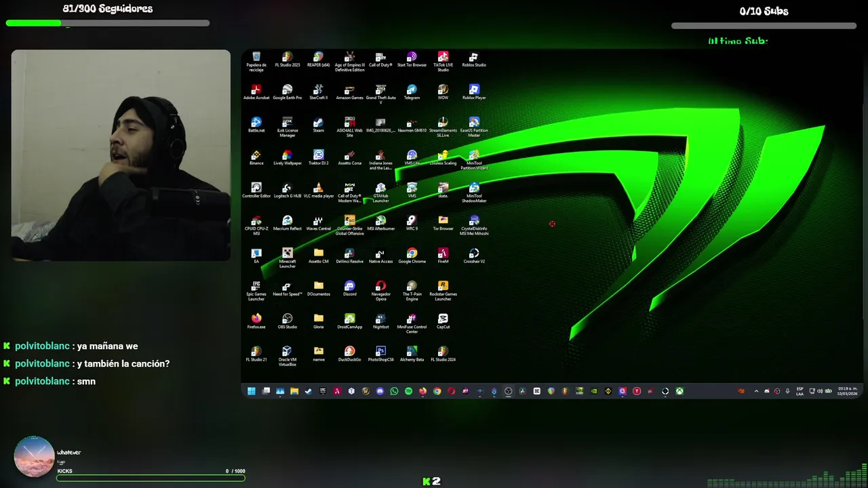Open TikTok LIVE Studio desktop icon
868x488 pixels.
[x=443, y=62]
